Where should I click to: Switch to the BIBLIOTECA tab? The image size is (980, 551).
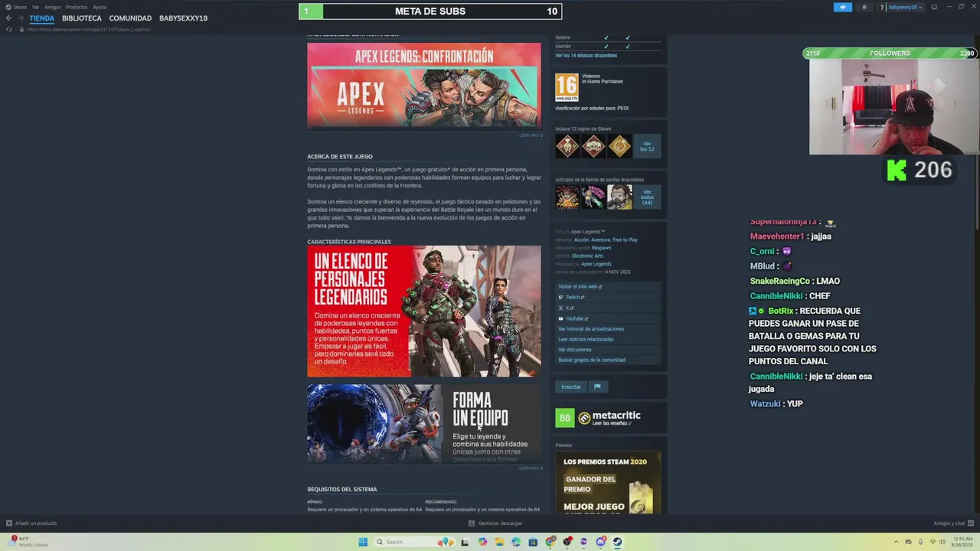pyautogui.click(x=82, y=18)
